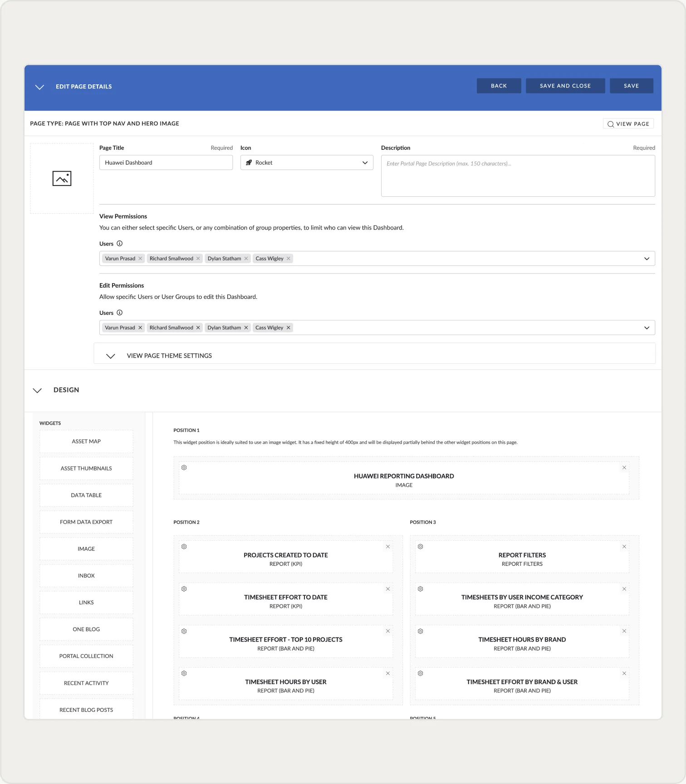Screen dimensions: 686x784
Task: Remove Dylan Statham from Edit Permissions users
Action: click(246, 328)
